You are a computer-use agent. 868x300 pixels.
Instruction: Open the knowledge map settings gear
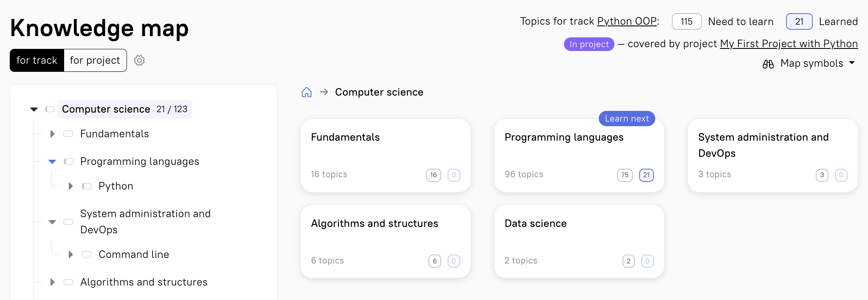click(x=139, y=60)
